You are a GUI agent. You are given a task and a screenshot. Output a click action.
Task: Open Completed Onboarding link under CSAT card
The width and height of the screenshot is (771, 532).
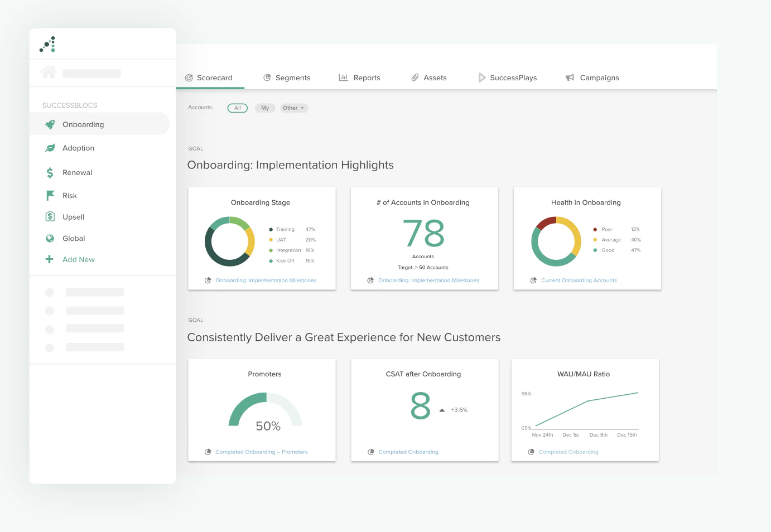pyautogui.click(x=408, y=452)
